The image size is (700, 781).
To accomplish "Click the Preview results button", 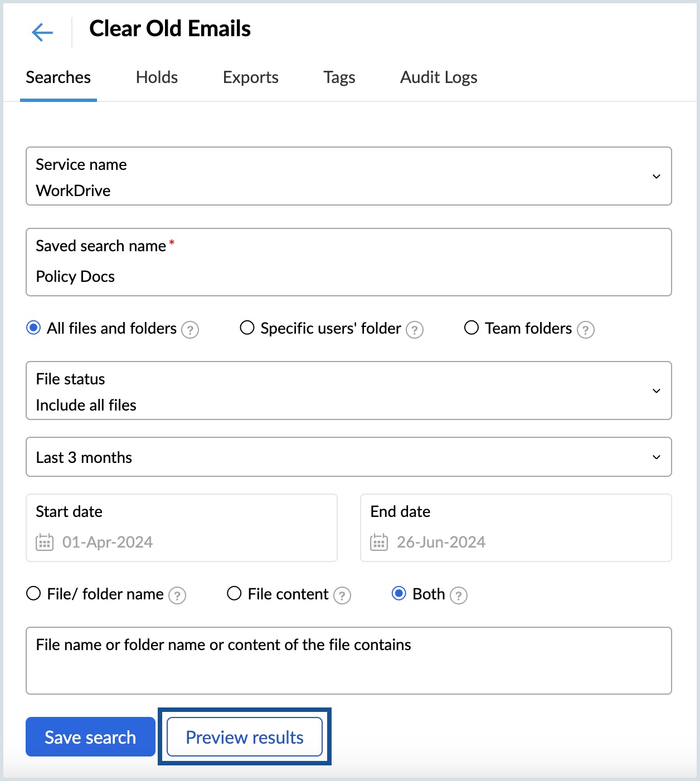I will [x=245, y=736].
